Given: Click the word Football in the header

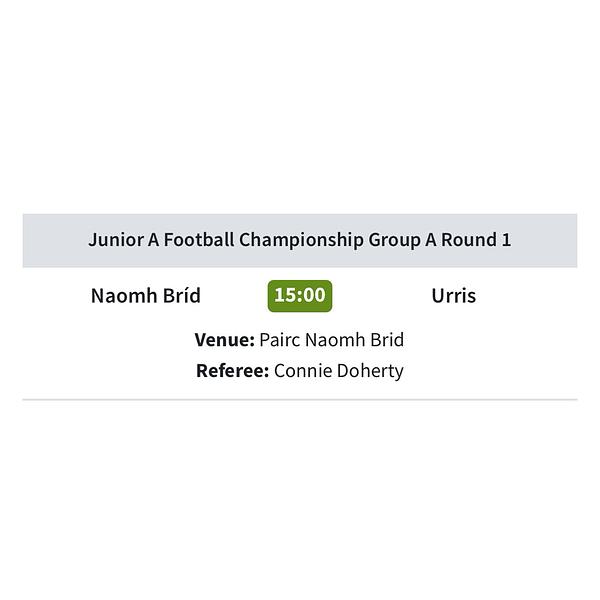Looking at the screenshot, I should 199,240.
